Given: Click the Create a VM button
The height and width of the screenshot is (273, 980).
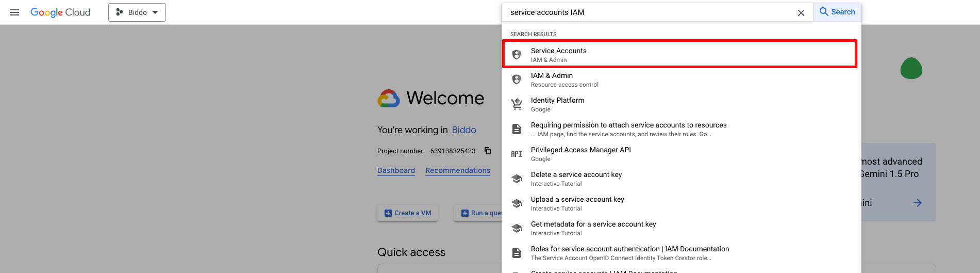Looking at the screenshot, I should 408,213.
